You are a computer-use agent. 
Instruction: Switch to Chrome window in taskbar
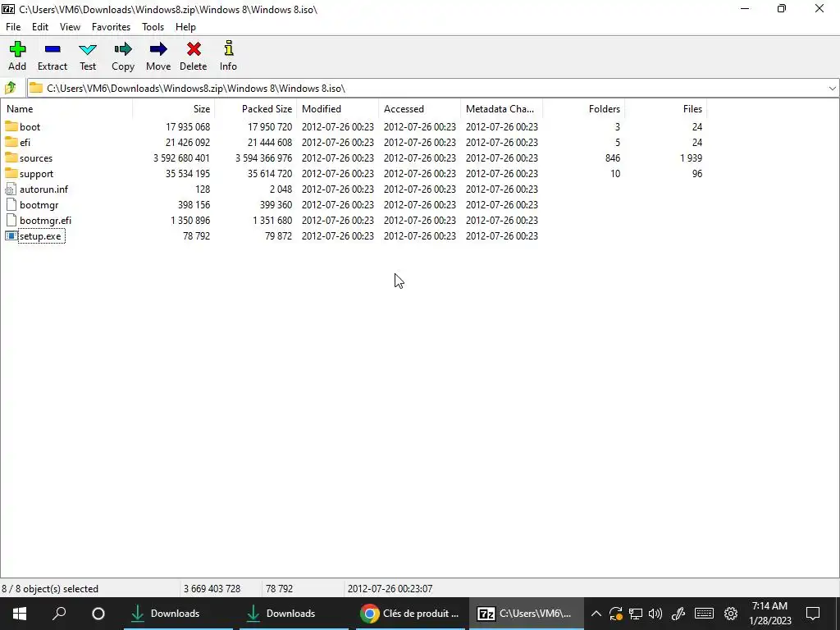[x=411, y=614]
